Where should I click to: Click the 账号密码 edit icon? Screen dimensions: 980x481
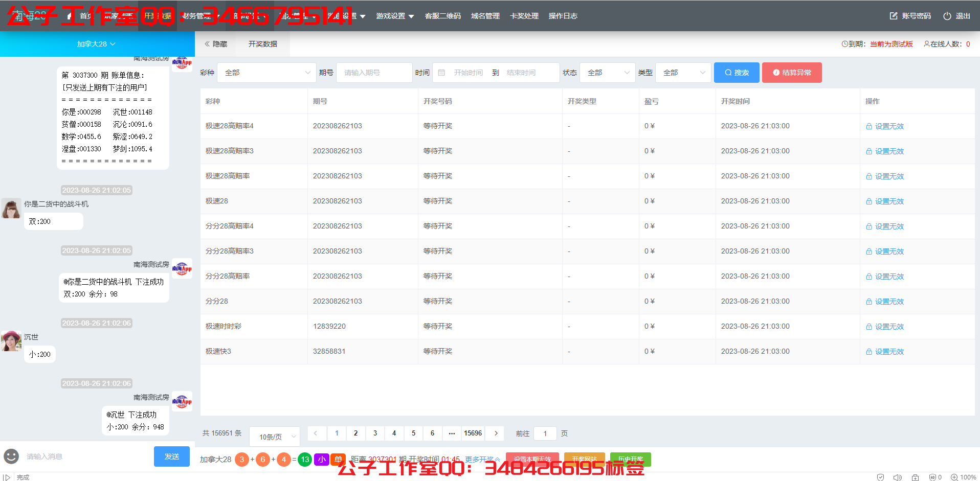coord(894,16)
